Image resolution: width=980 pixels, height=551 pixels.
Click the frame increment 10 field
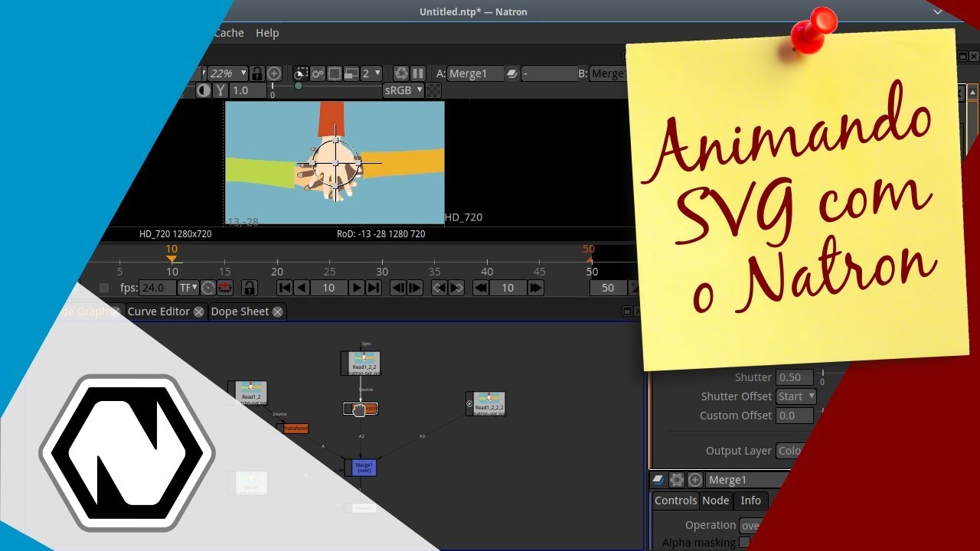click(x=508, y=288)
